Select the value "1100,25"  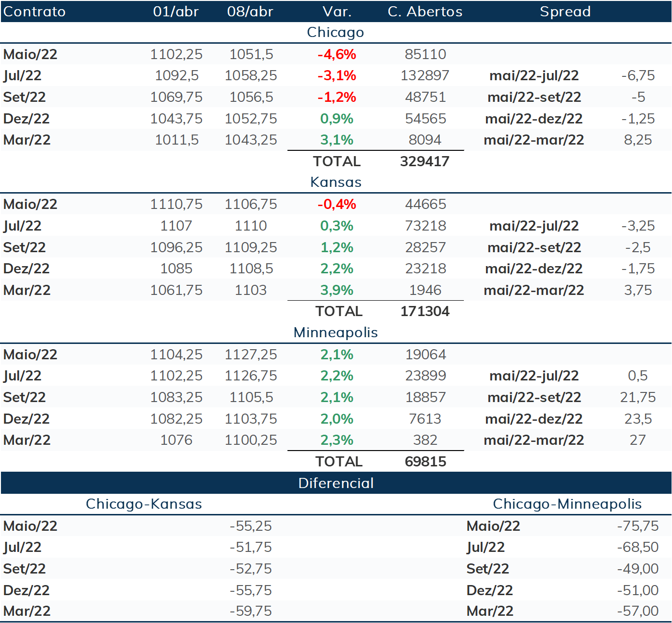point(251,440)
